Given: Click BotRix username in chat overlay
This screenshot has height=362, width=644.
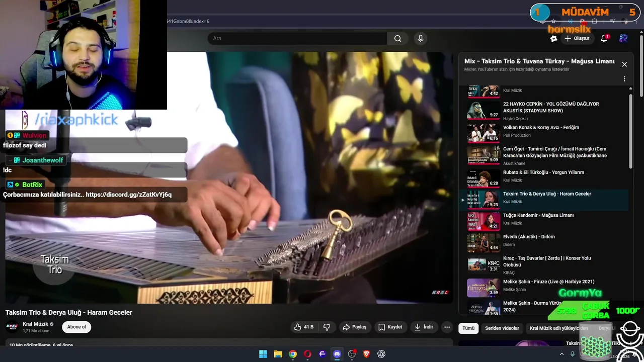Looking at the screenshot, I should 32,185.
